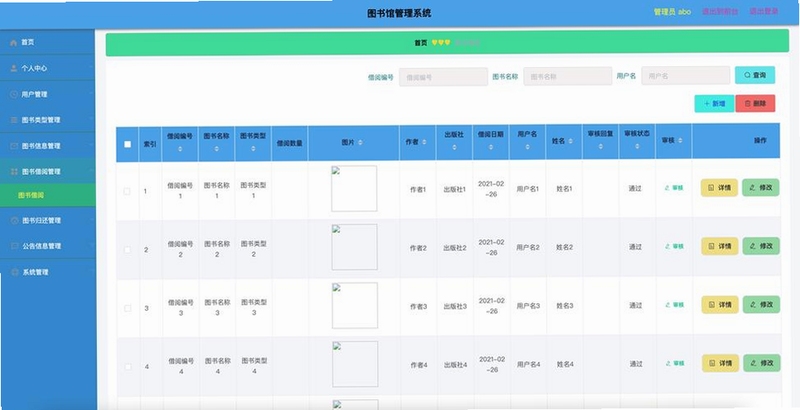Sort by 用户名 column header arrows
Image resolution: width=800 pixels, height=410 pixels.
click(527, 147)
